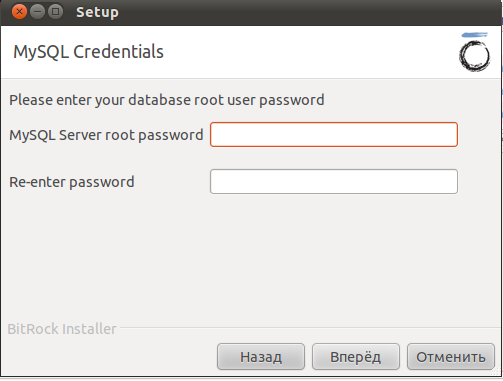Go back with the Назад button
503x381 pixels.
pos(261,357)
